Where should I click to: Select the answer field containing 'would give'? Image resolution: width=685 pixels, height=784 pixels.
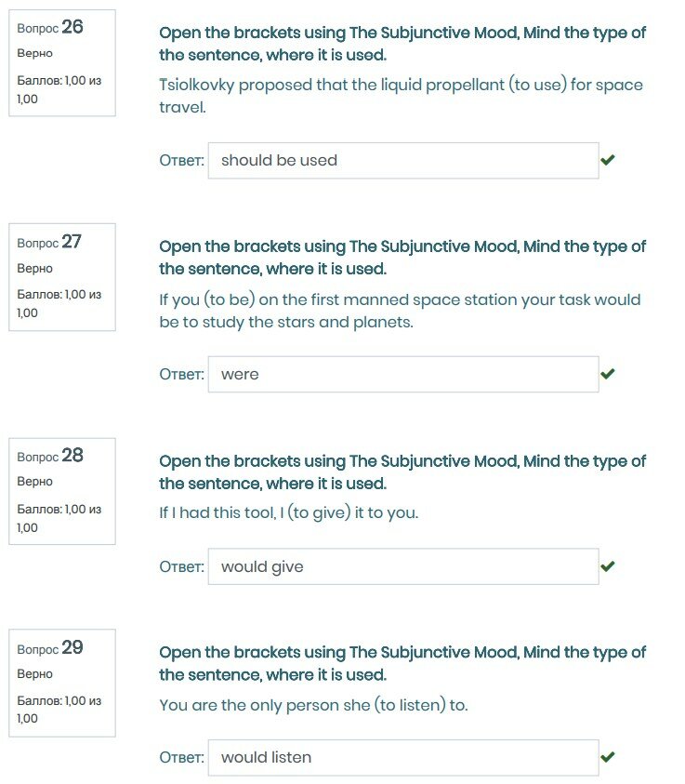[x=402, y=566]
